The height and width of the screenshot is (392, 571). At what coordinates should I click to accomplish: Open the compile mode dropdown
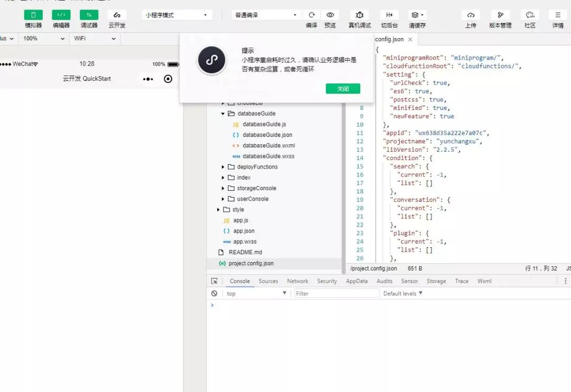point(266,15)
